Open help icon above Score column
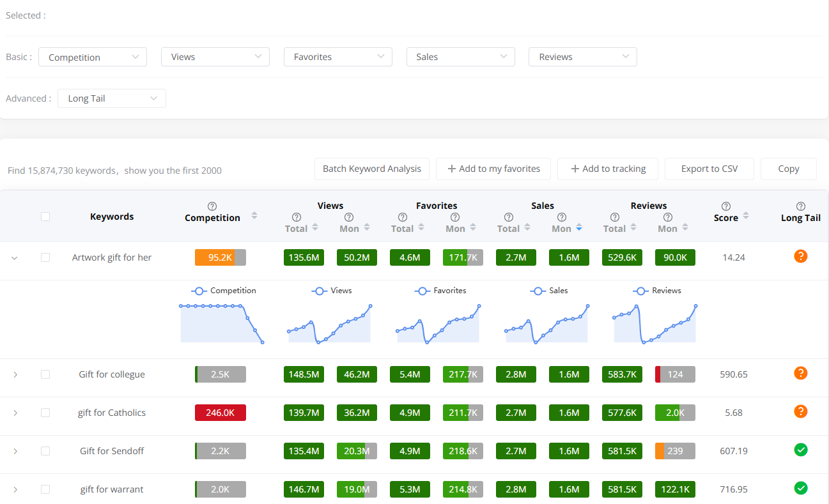The height and width of the screenshot is (504, 829). coord(726,206)
